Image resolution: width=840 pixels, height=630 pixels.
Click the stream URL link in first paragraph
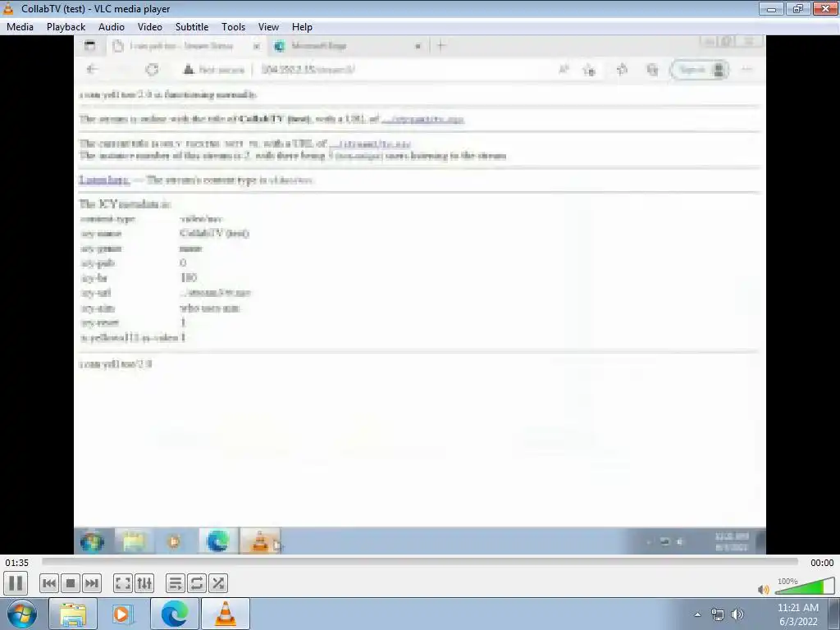point(422,119)
